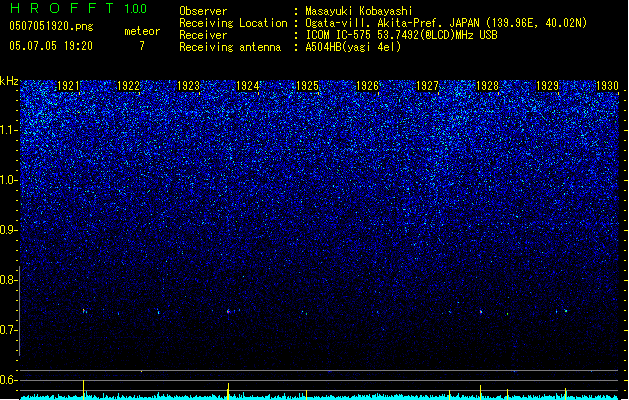
Task: Click the kHz axis unit label
Action: (9, 81)
